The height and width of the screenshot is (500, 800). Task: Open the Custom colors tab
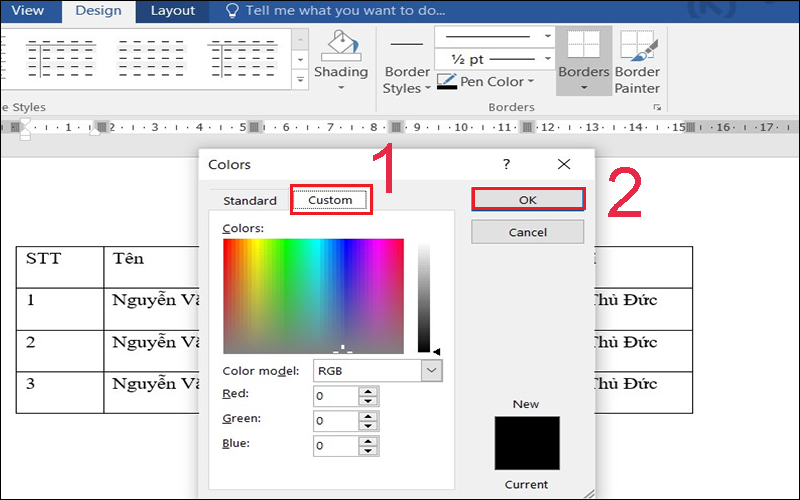330,200
